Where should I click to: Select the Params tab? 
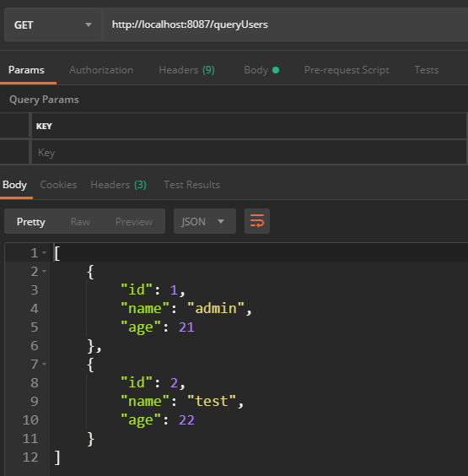point(26,70)
